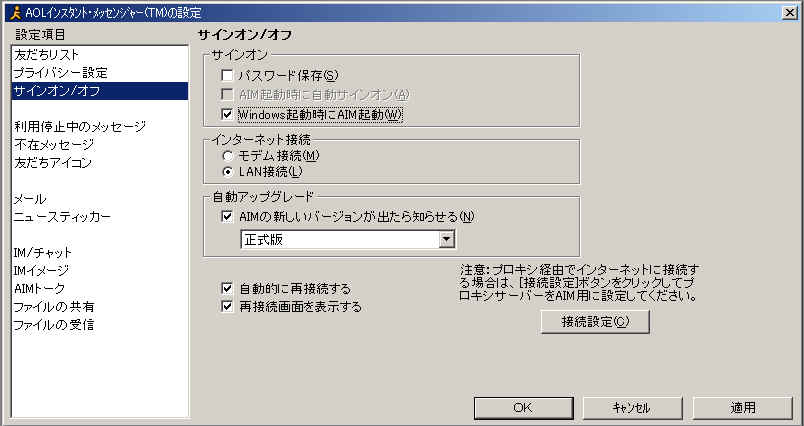Choose LAN接続 radio option
Screen dimensions: 804x426
coord(228,172)
